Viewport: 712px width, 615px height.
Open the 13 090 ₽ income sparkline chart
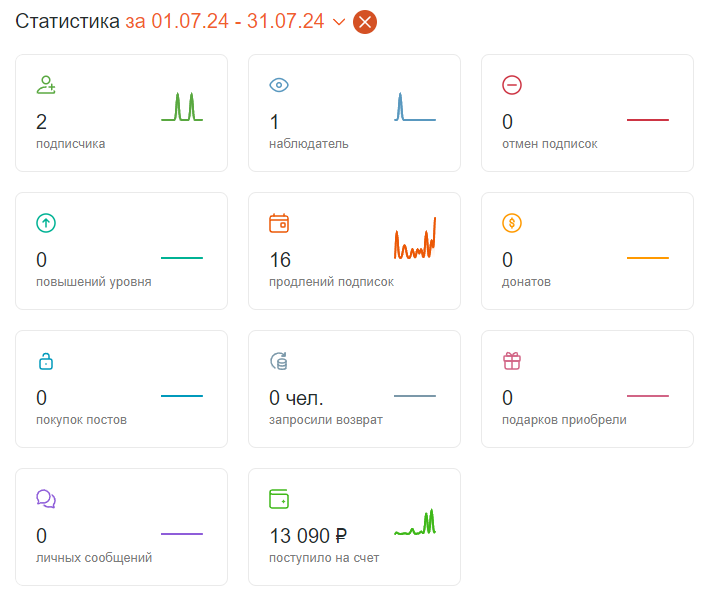pyautogui.click(x=415, y=522)
